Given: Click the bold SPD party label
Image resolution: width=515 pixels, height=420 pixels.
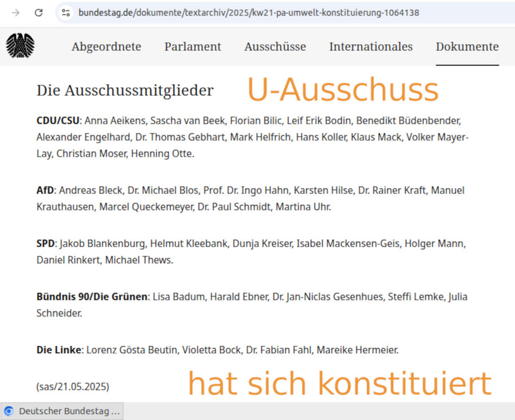Looking at the screenshot, I should (x=46, y=244).
